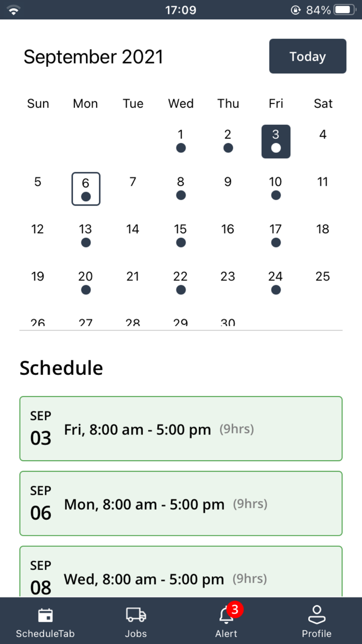362x644 pixels.
Task: Open the Sep 03 Friday shift card
Action: (181, 429)
